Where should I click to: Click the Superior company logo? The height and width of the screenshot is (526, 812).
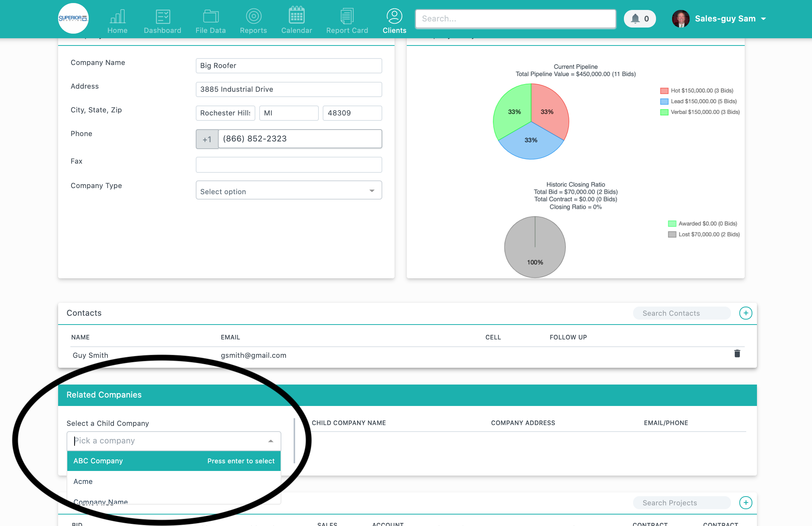click(73, 18)
